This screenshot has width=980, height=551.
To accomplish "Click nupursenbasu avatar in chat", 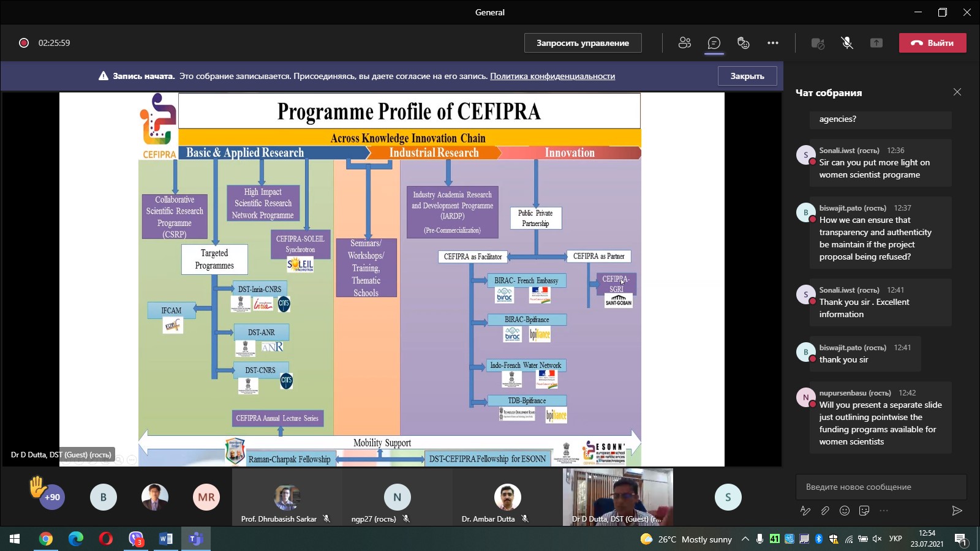I will (805, 398).
